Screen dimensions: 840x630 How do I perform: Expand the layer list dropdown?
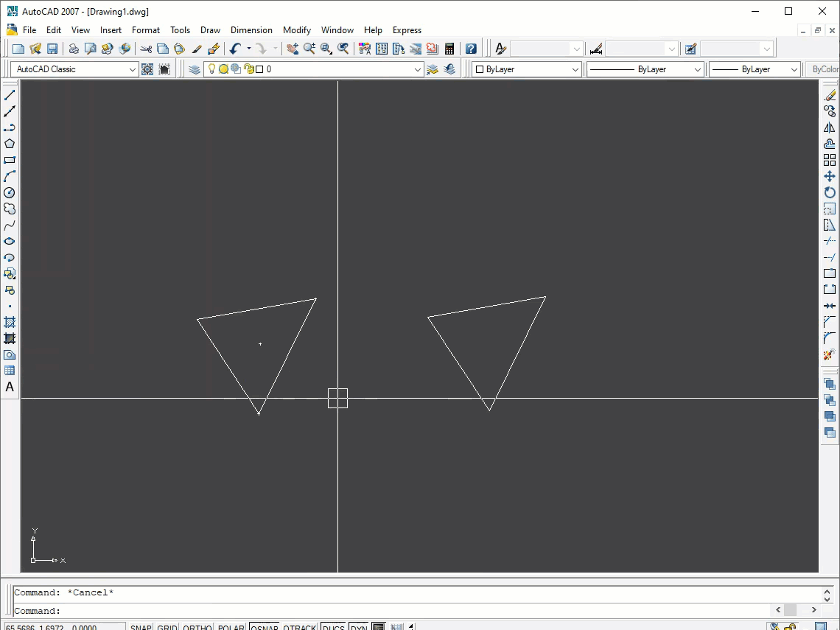418,69
